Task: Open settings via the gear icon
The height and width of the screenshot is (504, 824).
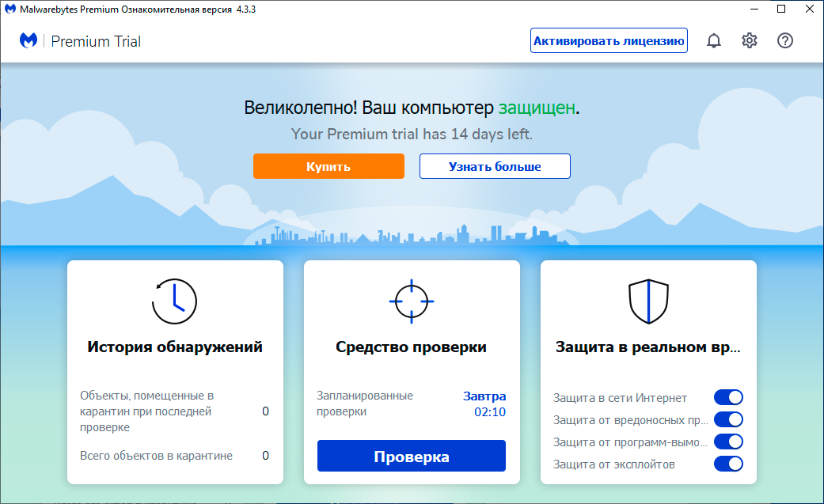Action: click(x=750, y=40)
